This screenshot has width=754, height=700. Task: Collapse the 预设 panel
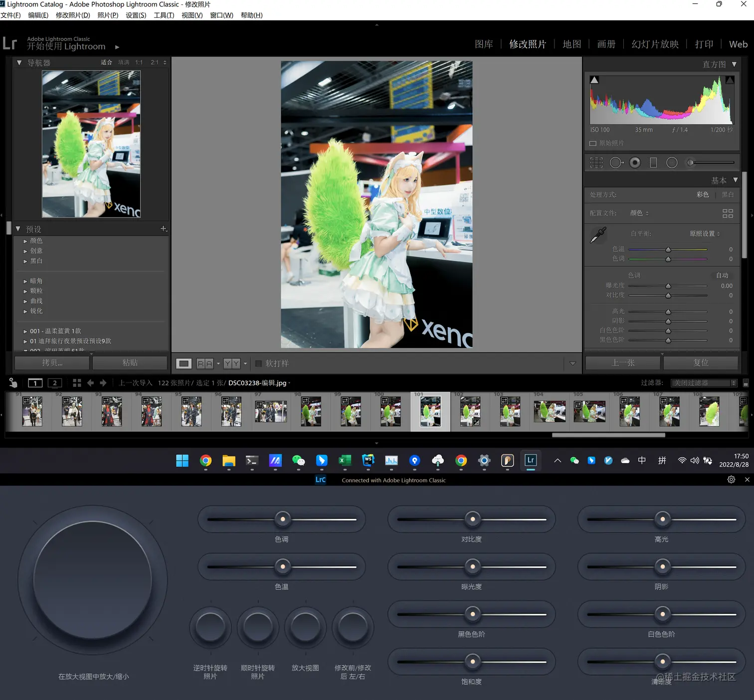pyautogui.click(x=18, y=229)
